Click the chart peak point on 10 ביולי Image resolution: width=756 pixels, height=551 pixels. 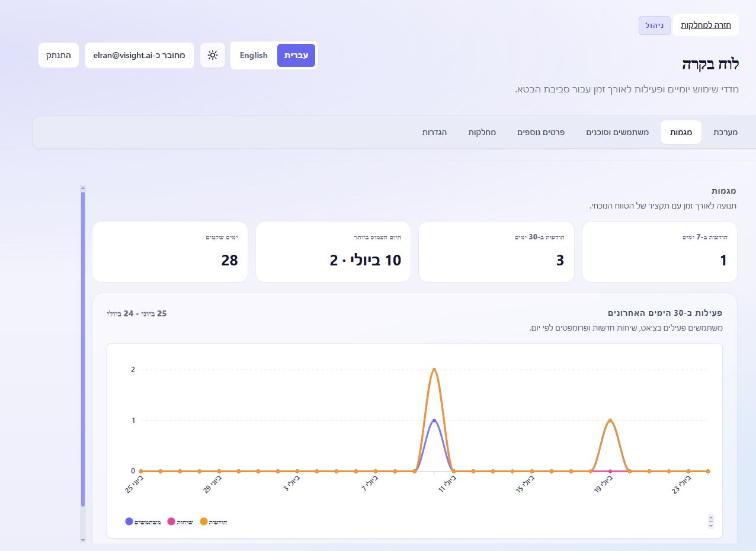click(x=434, y=370)
